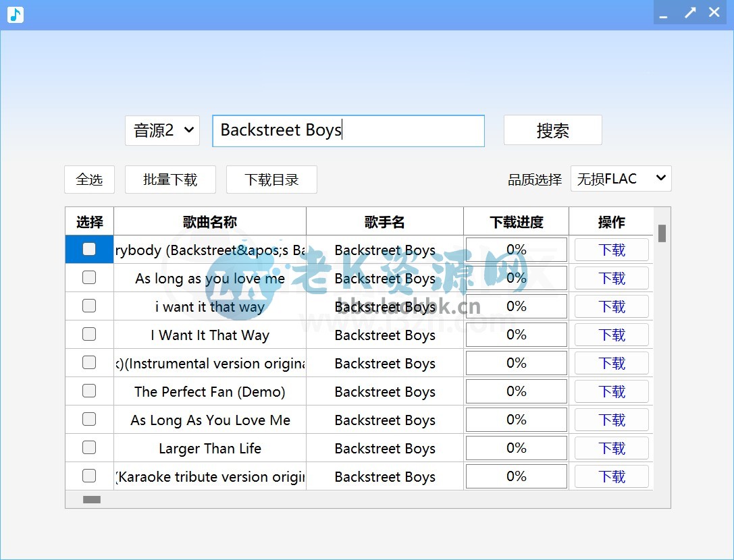Click artist Backstreet Boys in the Instrumental version row
The width and height of the screenshot is (734, 560).
point(385,364)
